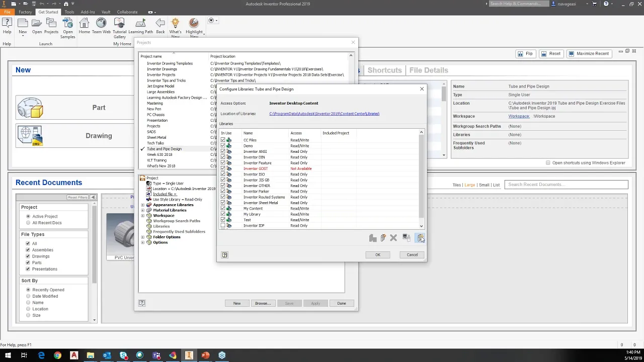
Task: Click Browse in the Projects dialog
Action: pyautogui.click(x=263, y=303)
